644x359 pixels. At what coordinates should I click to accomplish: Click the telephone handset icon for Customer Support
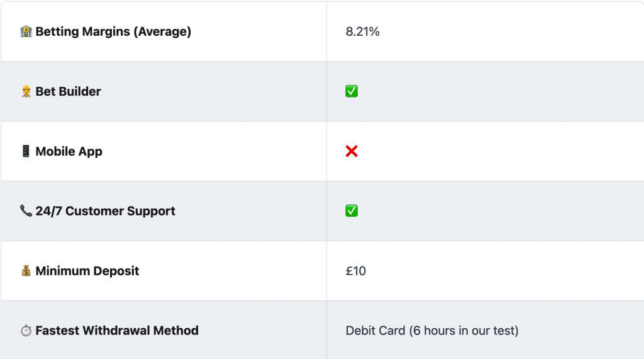click(x=26, y=211)
